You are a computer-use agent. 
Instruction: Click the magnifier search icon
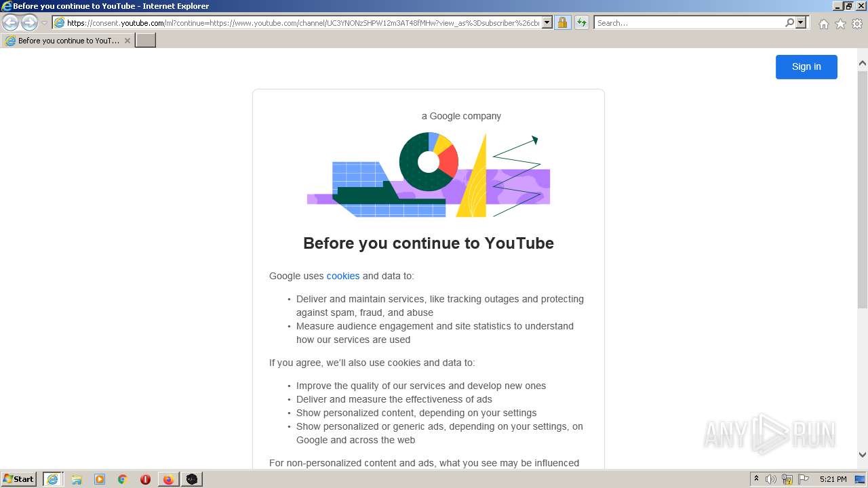tap(789, 23)
